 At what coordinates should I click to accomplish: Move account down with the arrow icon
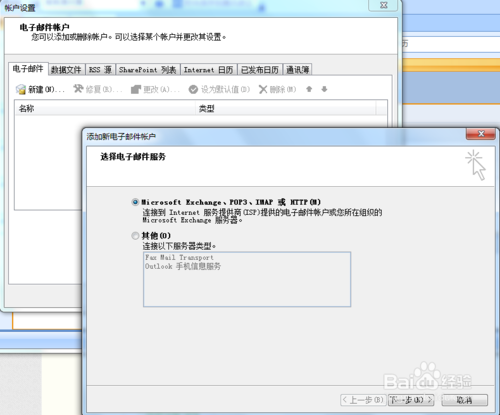click(x=324, y=89)
